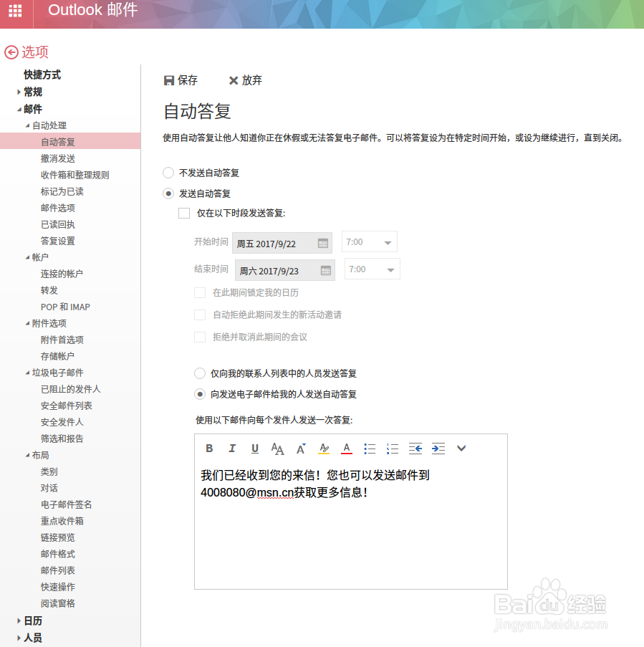Toggle Italic formatting in editor
Image resolution: width=644 pixels, height=647 pixels.
(232, 449)
